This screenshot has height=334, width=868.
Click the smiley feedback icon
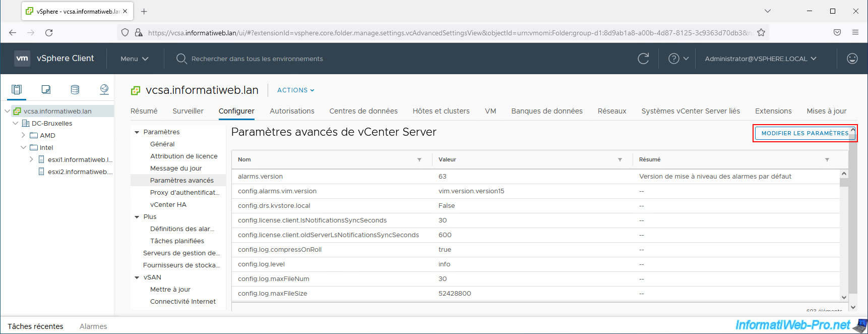click(x=852, y=59)
